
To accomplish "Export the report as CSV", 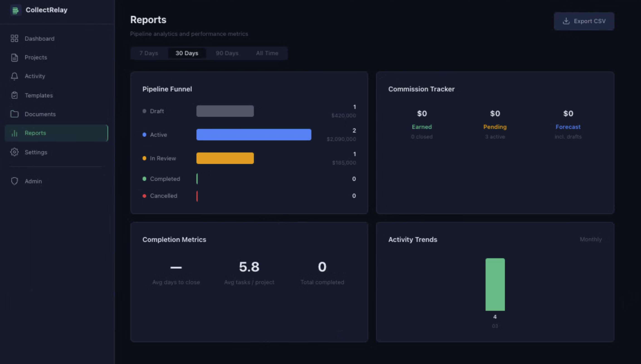I will (x=584, y=21).
